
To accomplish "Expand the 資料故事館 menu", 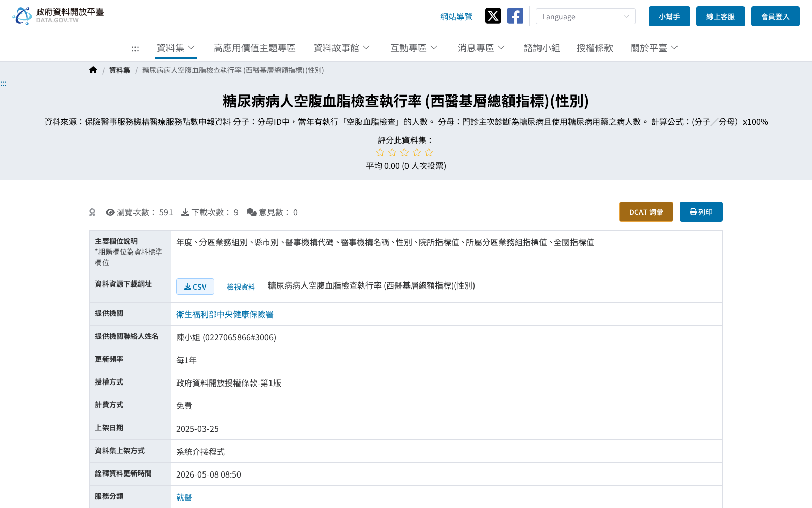I will pyautogui.click(x=342, y=48).
